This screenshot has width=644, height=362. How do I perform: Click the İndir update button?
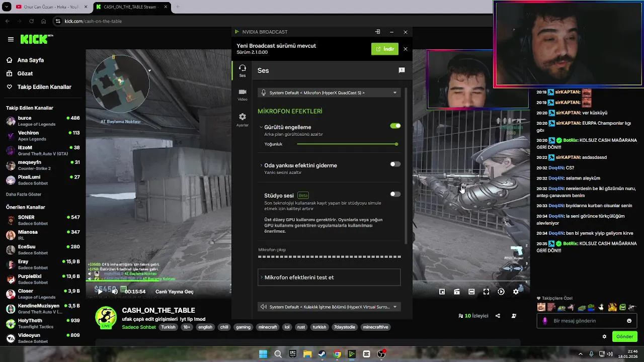point(385,49)
